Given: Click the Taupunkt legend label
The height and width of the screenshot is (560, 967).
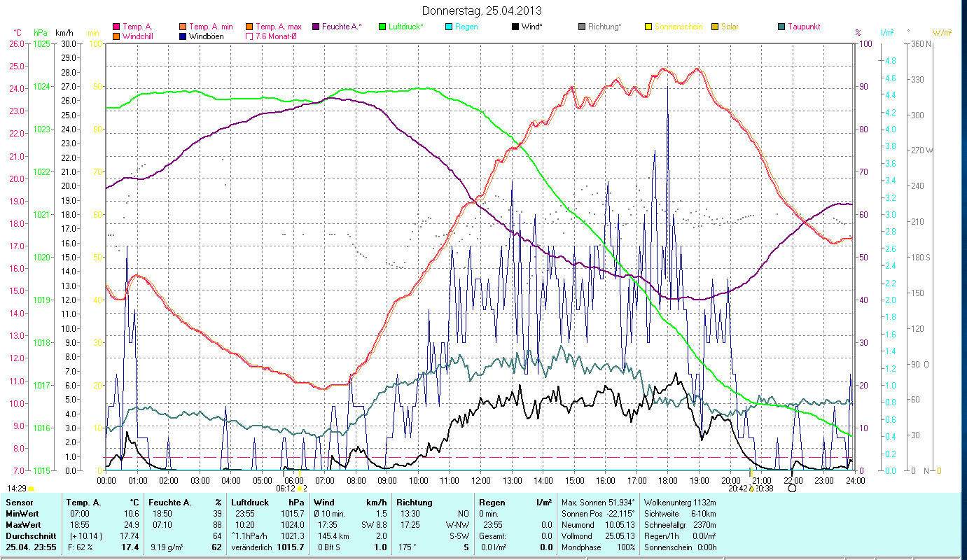Looking at the screenshot, I should click(804, 27).
